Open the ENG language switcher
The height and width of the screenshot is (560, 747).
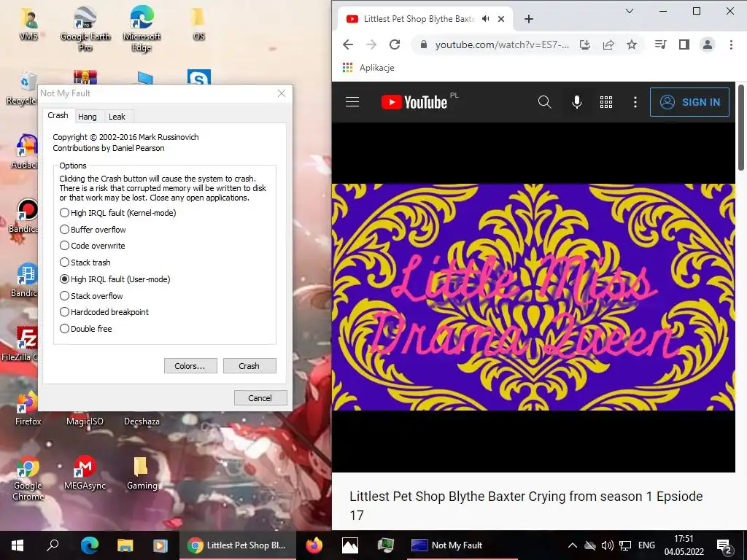click(x=646, y=545)
